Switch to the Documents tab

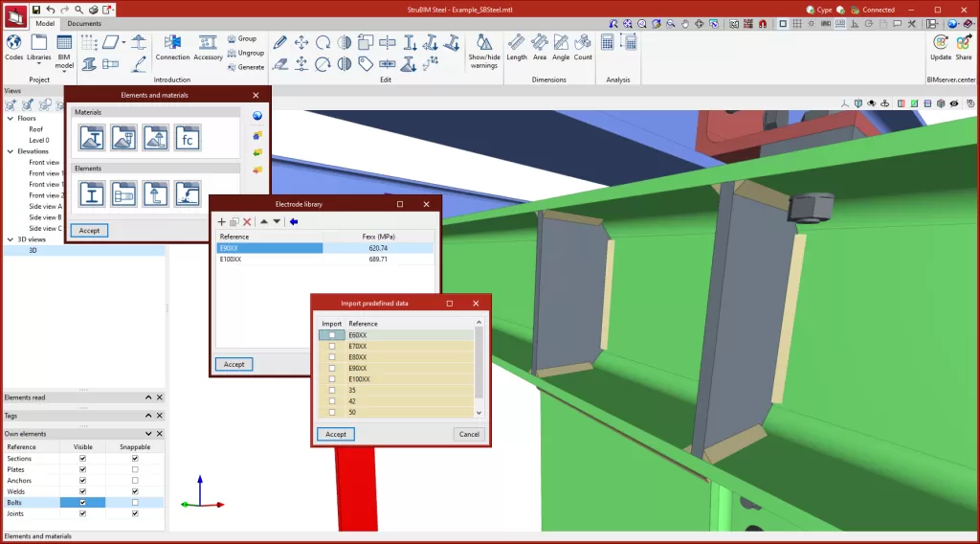point(84,23)
